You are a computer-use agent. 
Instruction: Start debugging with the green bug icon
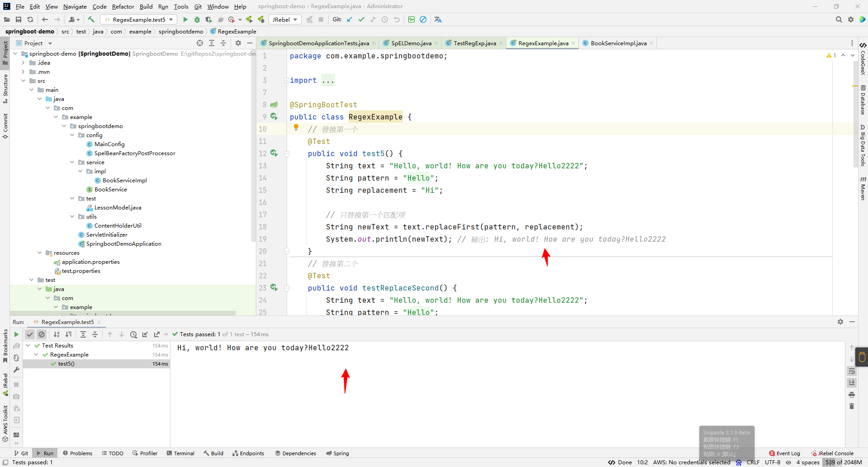(x=197, y=19)
